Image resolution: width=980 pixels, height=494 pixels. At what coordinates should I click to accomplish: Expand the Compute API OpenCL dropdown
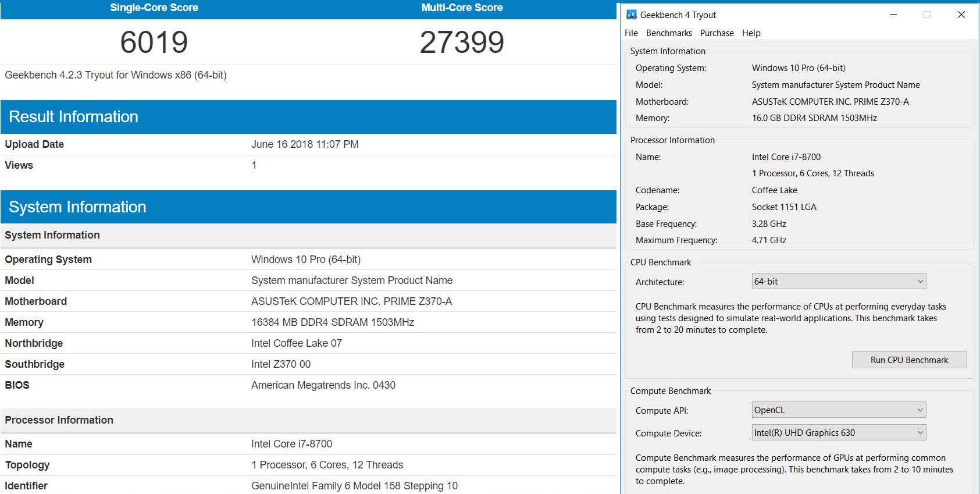(x=839, y=410)
